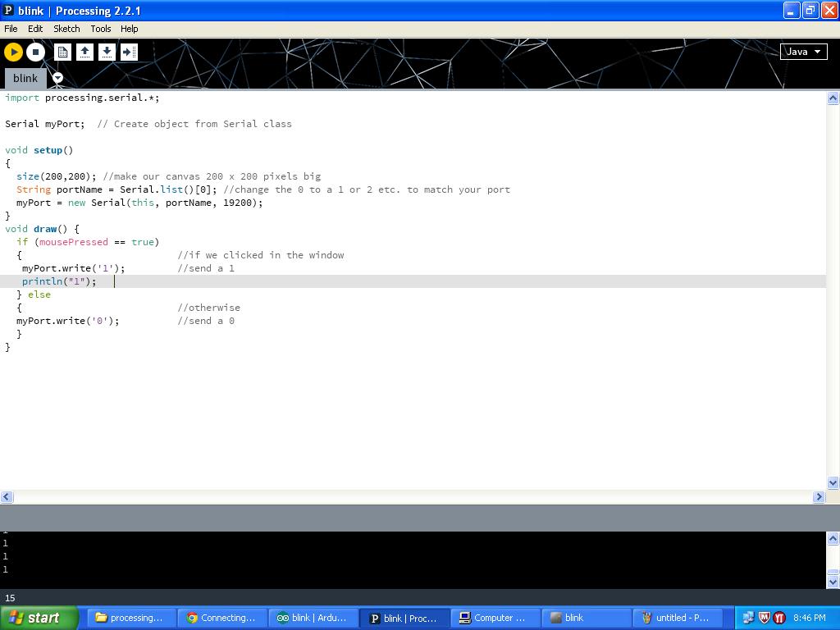Open the Help menu
This screenshot has height=630, width=840.
(x=129, y=29)
